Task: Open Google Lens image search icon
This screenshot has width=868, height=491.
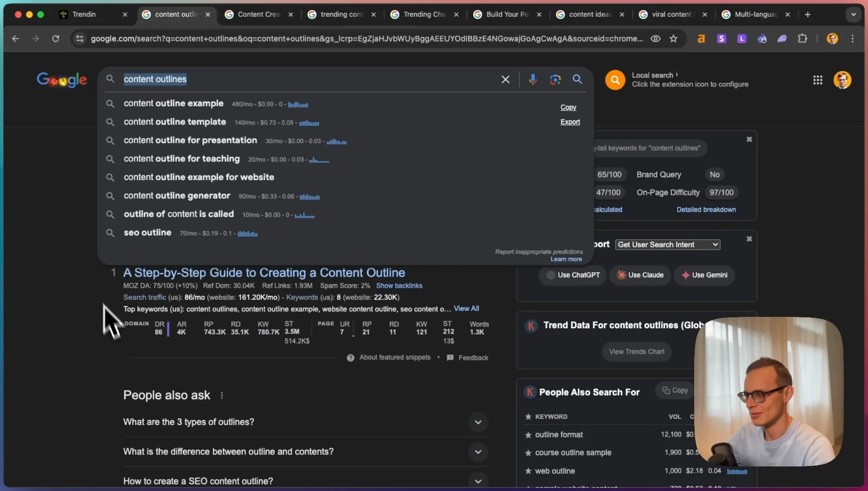Action: (555, 80)
